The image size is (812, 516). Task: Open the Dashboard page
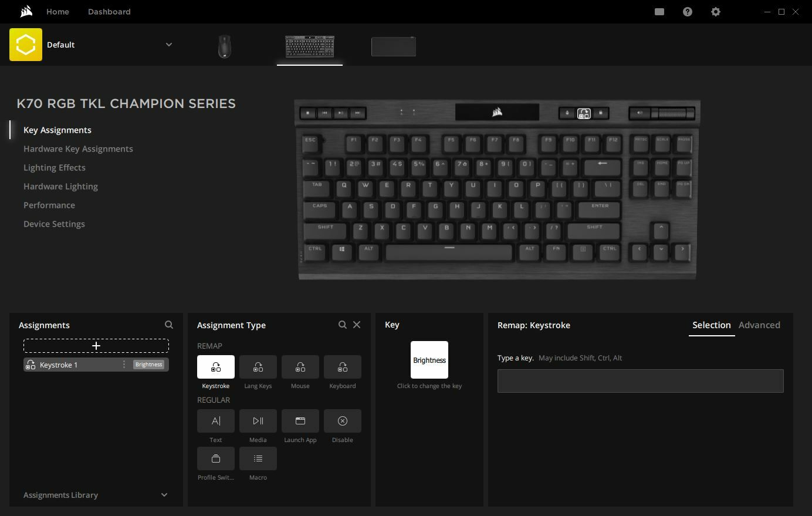[x=109, y=12]
